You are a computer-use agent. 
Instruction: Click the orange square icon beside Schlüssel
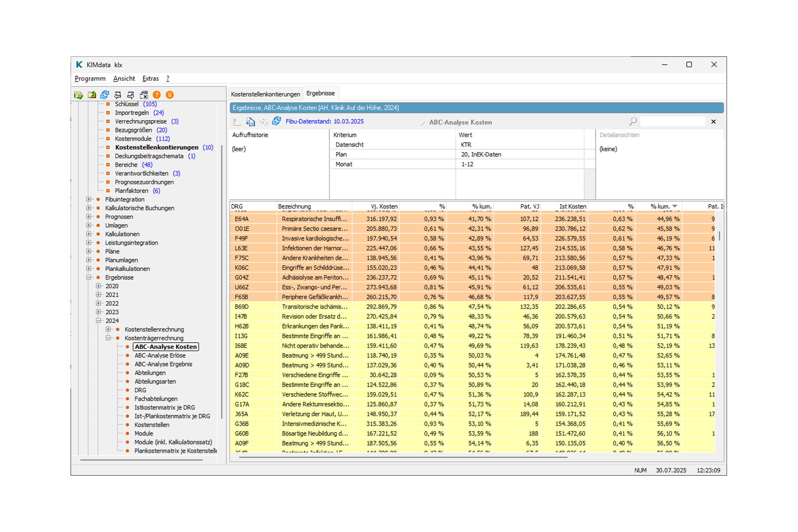point(108,104)
